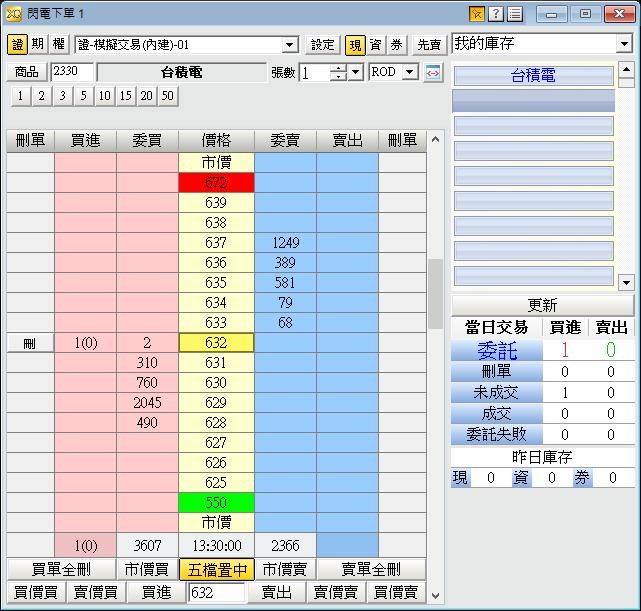Click the 五檔置中 center button
The height and width of the screenshot is (611, 641).
coord(216,570)
